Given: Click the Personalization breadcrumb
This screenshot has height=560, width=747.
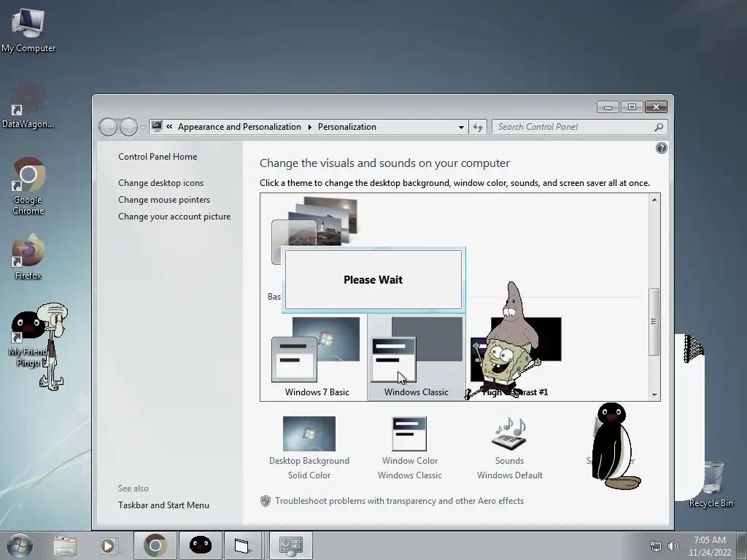Looking at the screenshot, I should pyautogui.click(x=347, y=127).
